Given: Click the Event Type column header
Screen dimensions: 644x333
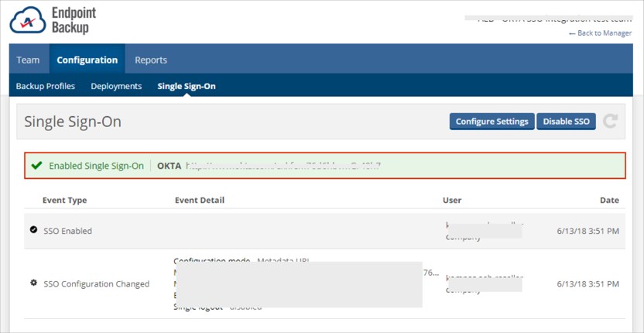Looking at the screenshot, I should [x=65, y=200].
